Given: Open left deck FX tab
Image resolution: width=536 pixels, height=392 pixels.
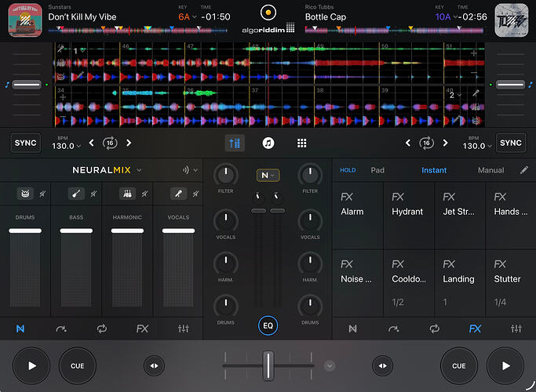Looking at the screenshot, I should 142,328.
